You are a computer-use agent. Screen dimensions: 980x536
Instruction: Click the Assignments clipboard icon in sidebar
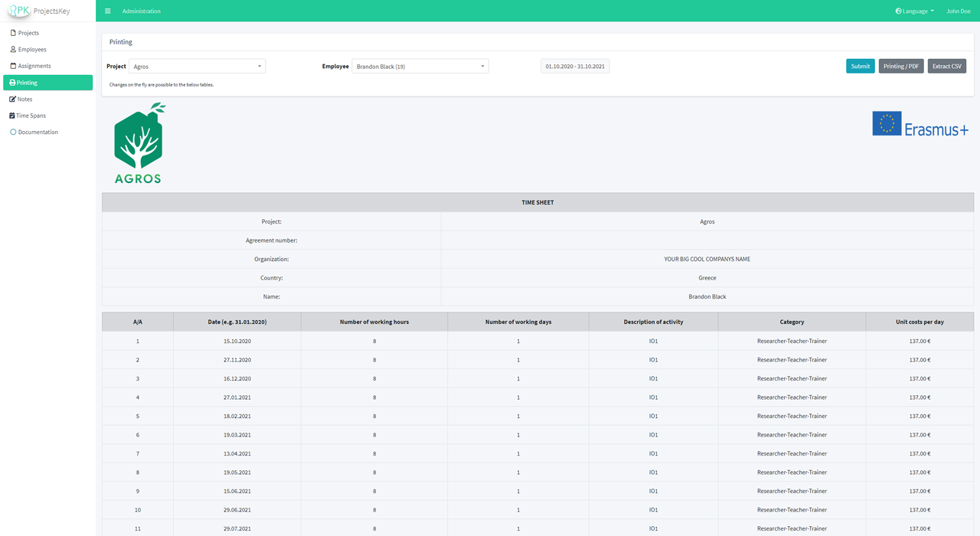[13, 66]
